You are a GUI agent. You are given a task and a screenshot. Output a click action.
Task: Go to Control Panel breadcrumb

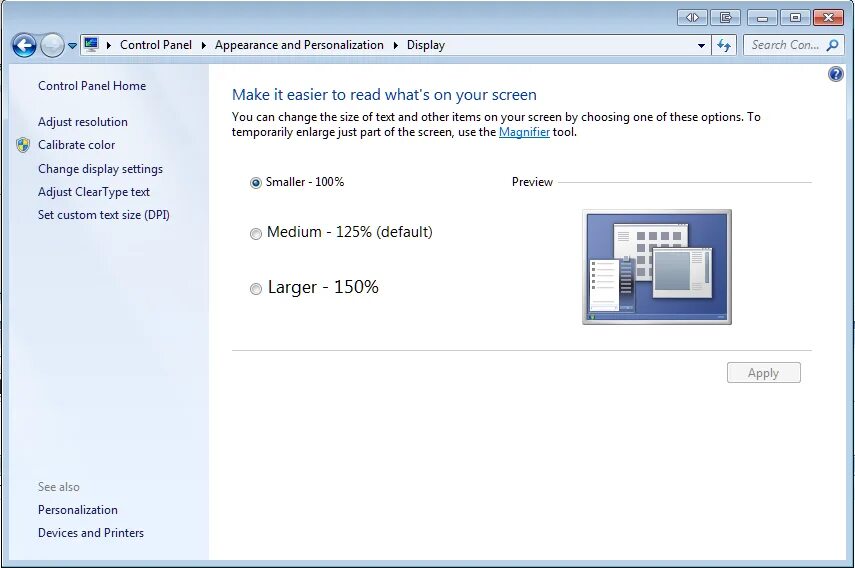click(x=155, y=45)
